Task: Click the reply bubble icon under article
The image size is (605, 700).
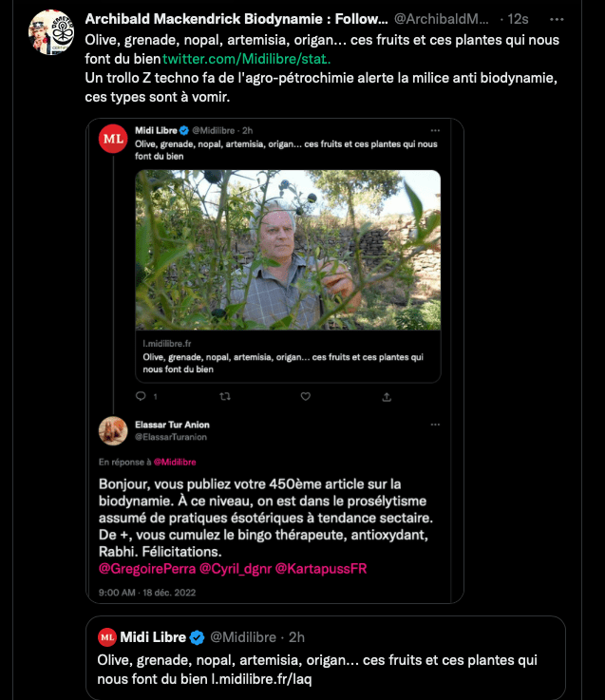Action: click(x=141, y=396)
